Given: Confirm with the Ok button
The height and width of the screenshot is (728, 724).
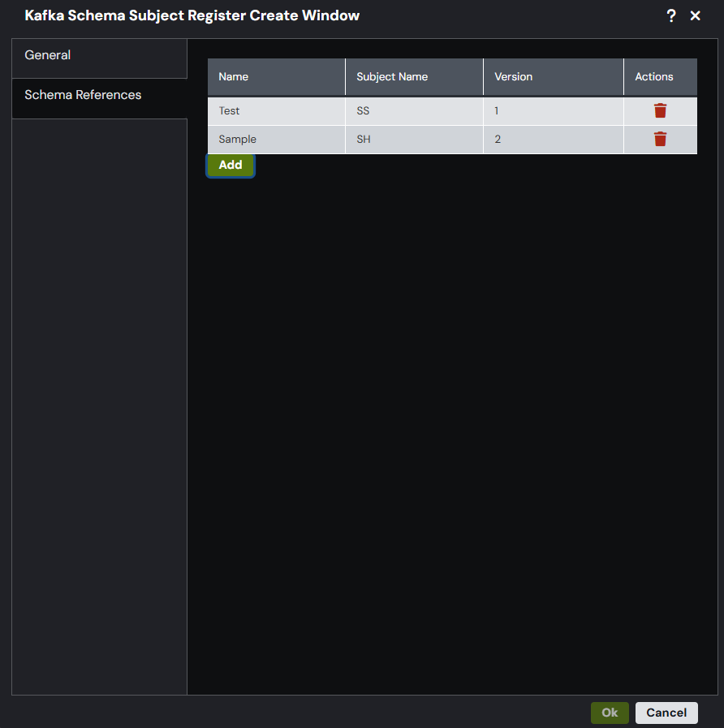Looking at the screenshot, I should point(610,713).
